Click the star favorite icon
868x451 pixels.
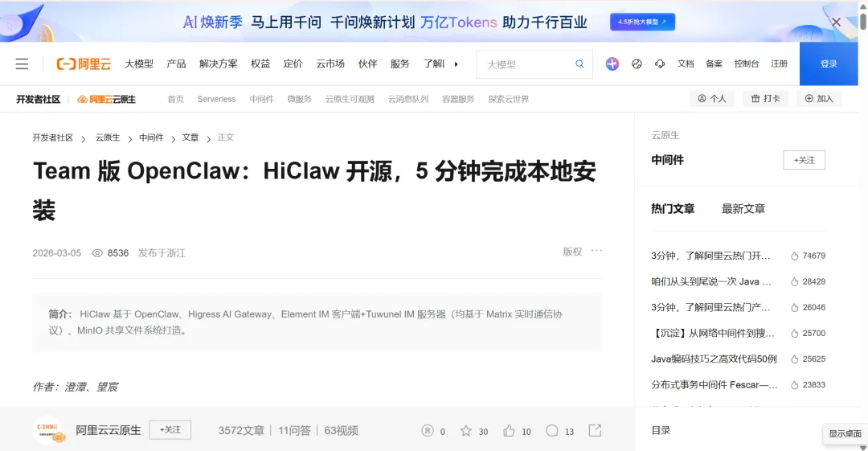pos(466,431)
